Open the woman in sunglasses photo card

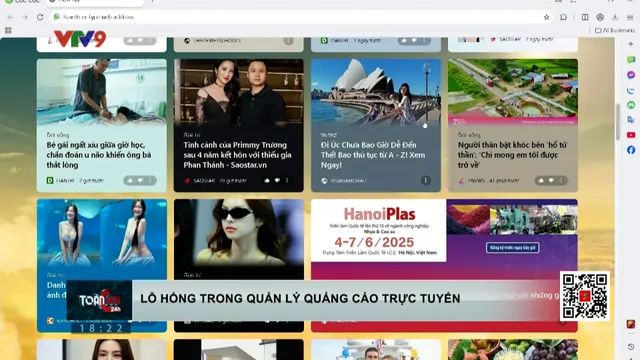tap(239, 233)
